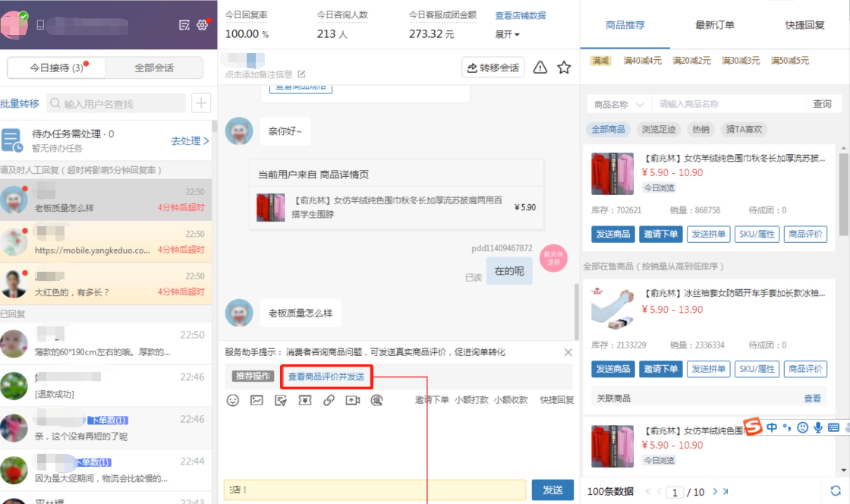Viewport: 850px width, 504px height.
Task: Click the Sogou emoji face icon
Action: pos(802,427)
